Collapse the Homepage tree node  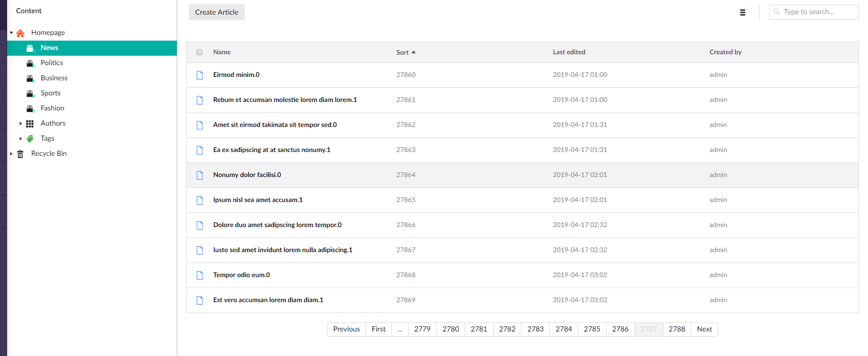coord(11,33)
